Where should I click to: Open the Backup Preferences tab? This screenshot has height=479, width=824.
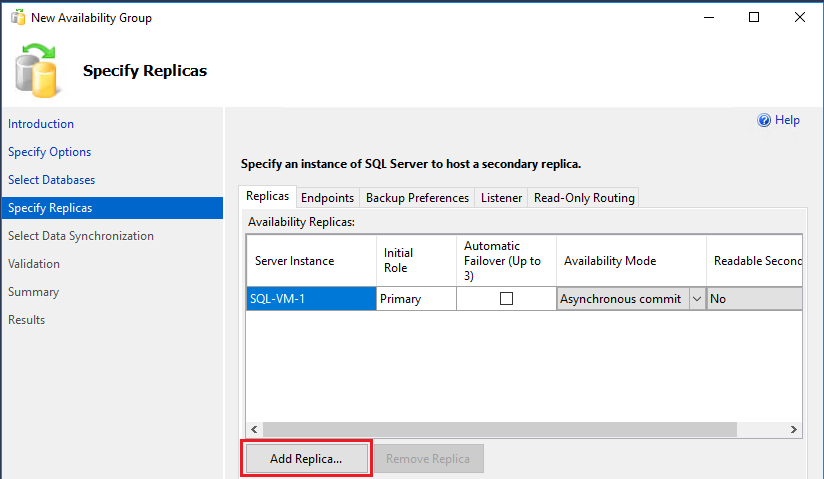(417, 198)
